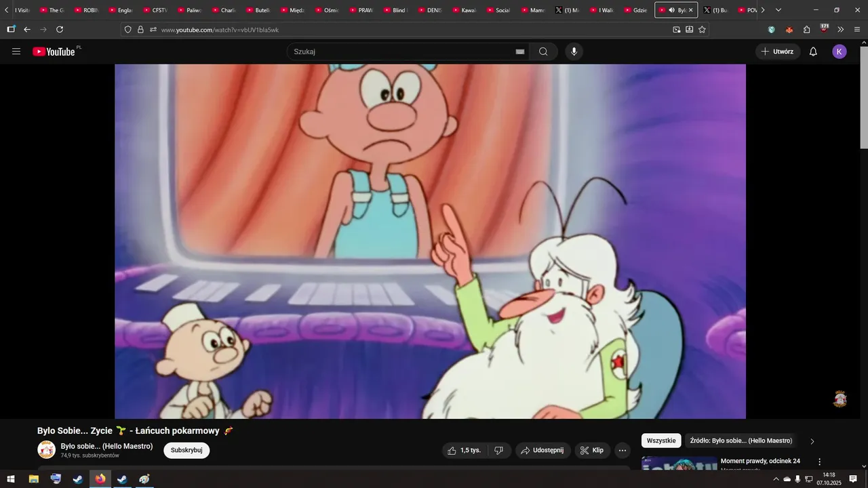
Task: Close the current playing tab
Action: coord(691,10)
